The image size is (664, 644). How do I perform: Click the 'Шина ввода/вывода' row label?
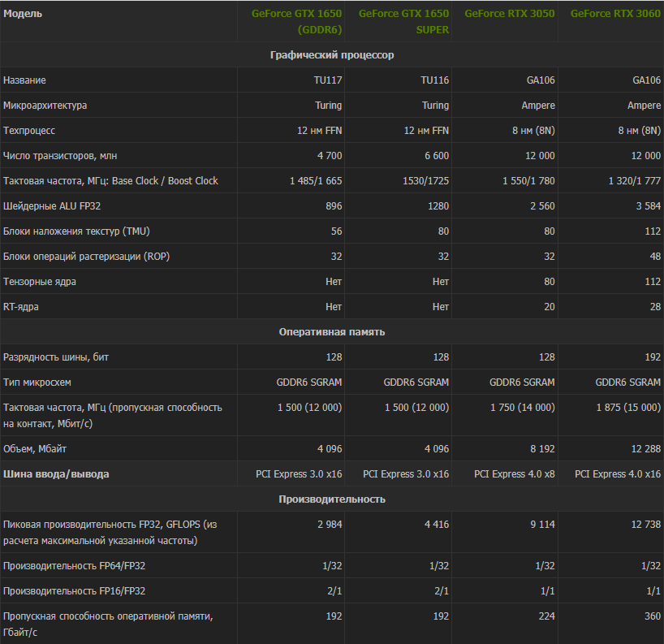click(56, 474)
